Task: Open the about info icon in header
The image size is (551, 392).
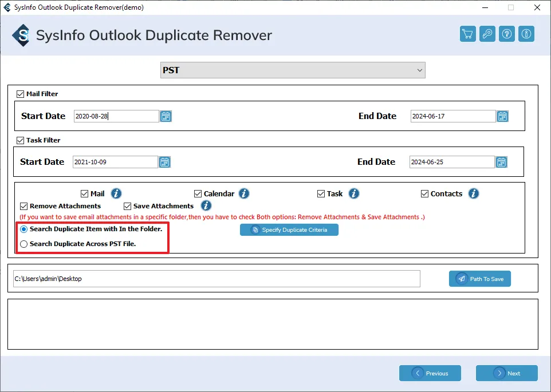Action: point(526,34)
